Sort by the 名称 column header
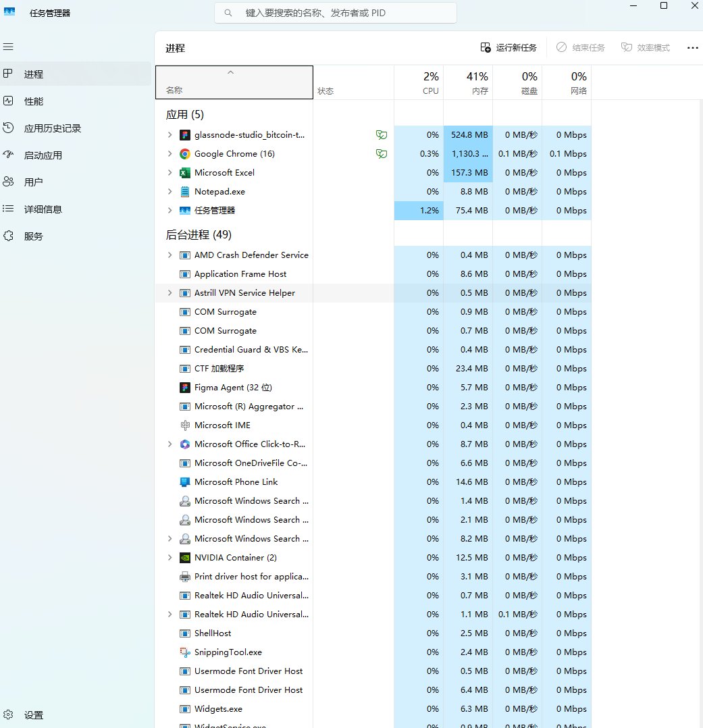This screenshot has height=728, width=703. [x=234, y=82]
